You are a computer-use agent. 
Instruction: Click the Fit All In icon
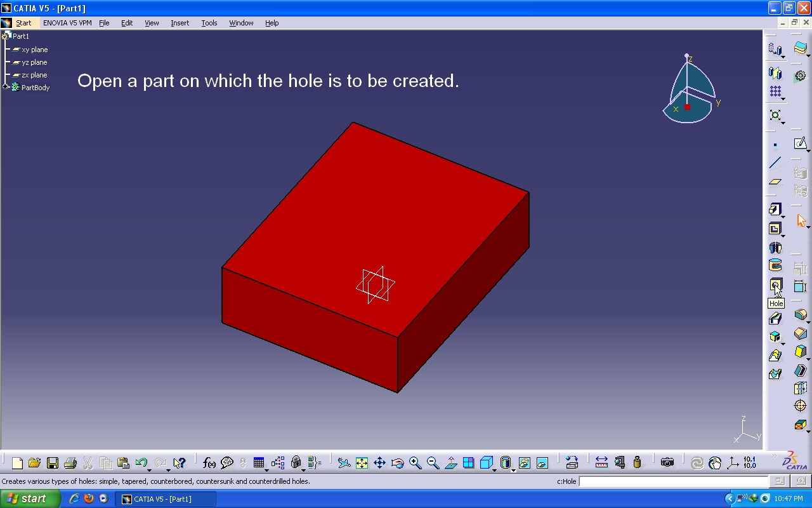[x=362, y=463]
